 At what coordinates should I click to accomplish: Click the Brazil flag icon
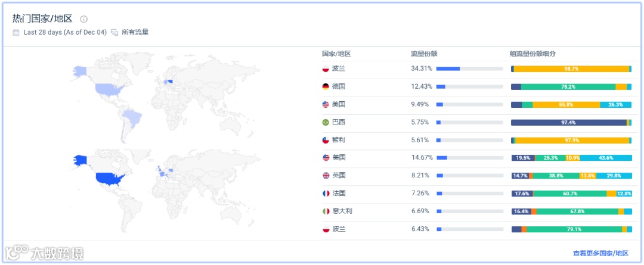(x=326, y=122)
